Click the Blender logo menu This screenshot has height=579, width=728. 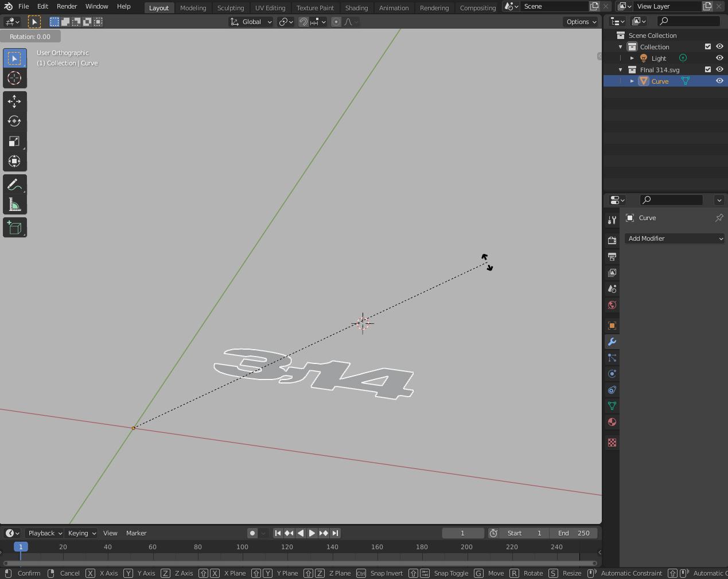click(x=8, y=6)
